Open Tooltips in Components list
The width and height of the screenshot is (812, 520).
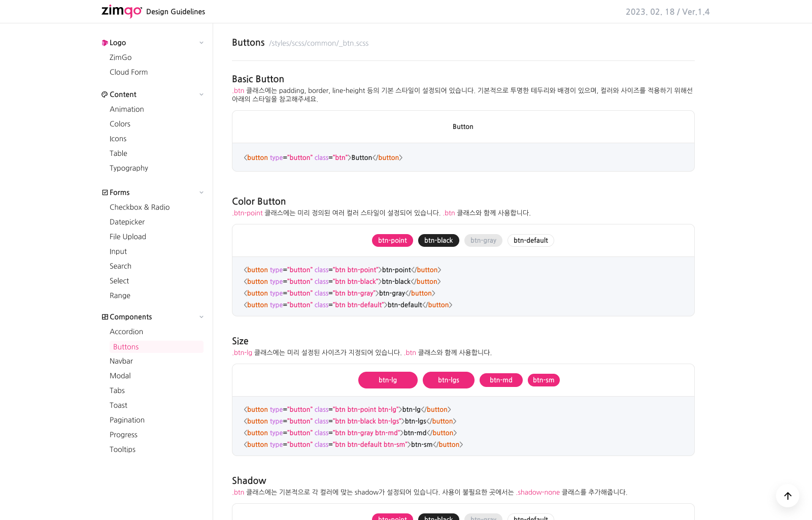(122, 449)
